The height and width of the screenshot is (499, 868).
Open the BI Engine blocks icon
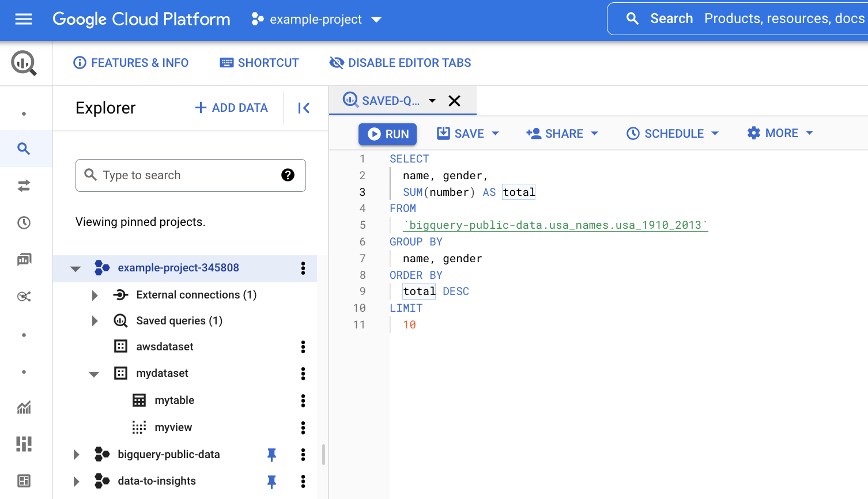(24, 444)
